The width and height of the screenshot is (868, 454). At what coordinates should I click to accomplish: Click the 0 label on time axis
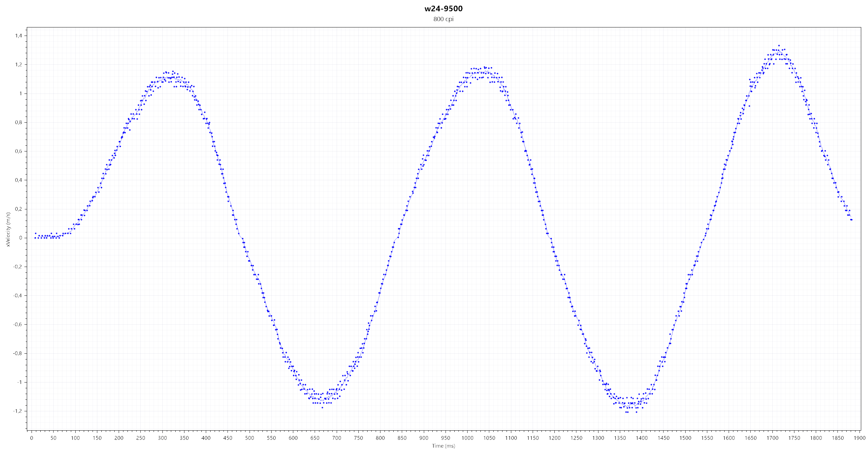32,438
